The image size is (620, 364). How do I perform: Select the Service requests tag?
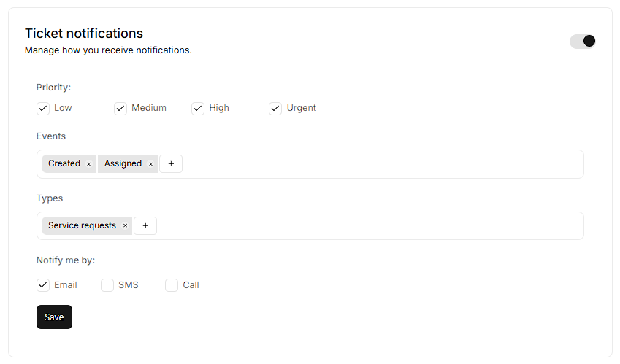pyautogui.click(x=82, y=226)
